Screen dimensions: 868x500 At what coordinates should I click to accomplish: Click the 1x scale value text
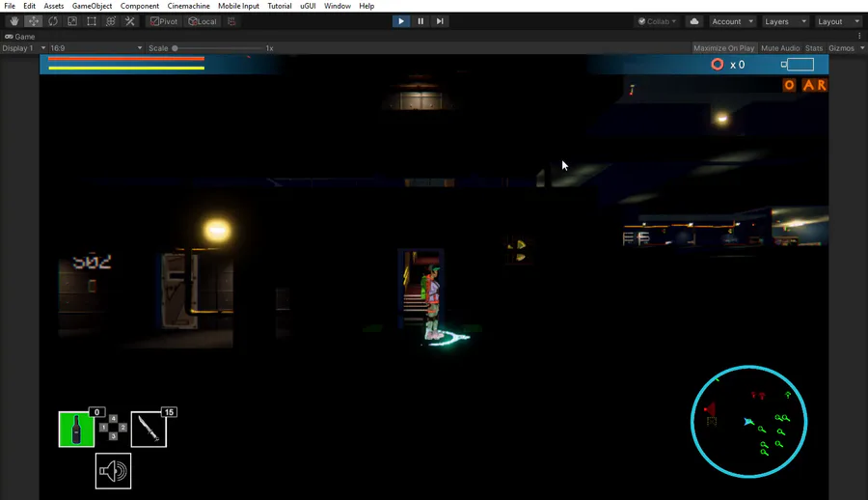pyautogui.click(x=270, y=48)
